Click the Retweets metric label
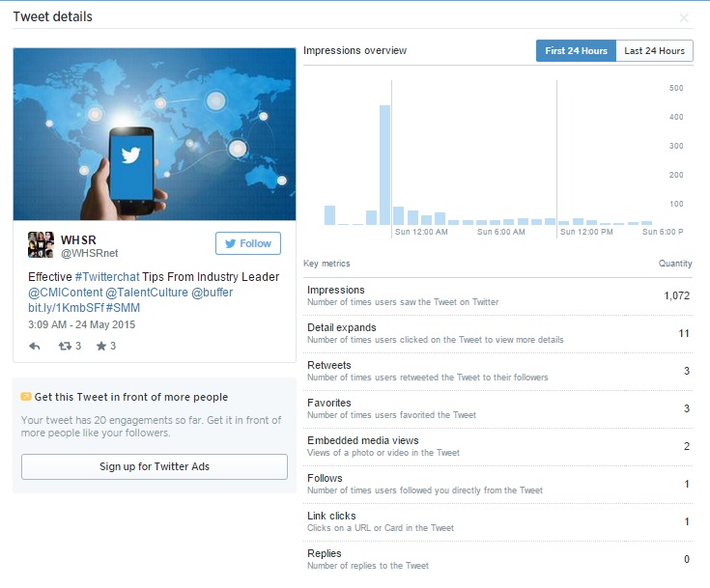Viewport: 710px width, 588px height. click(328, 365)
